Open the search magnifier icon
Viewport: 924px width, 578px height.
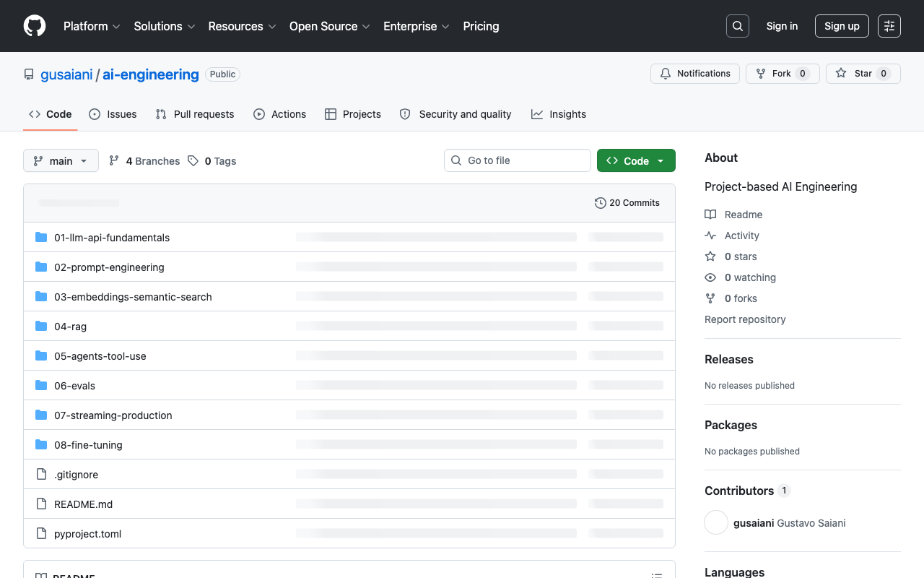[x=737, y=26]
